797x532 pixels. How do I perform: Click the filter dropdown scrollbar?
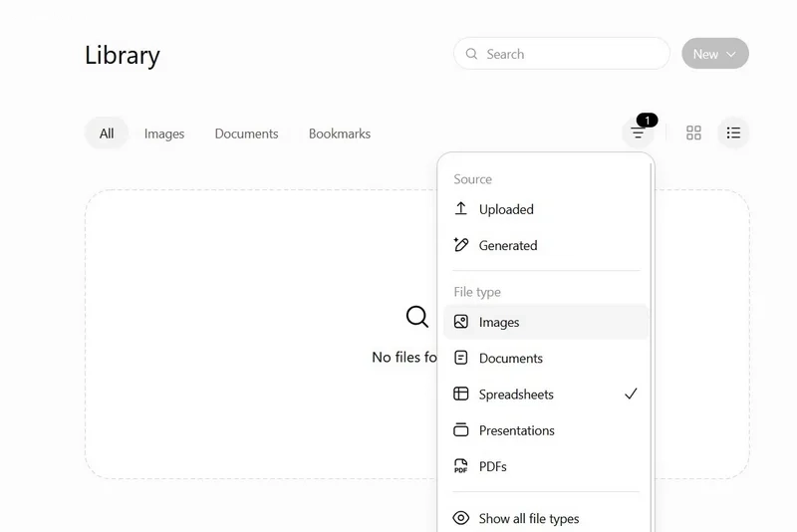[x=652, y=346]
